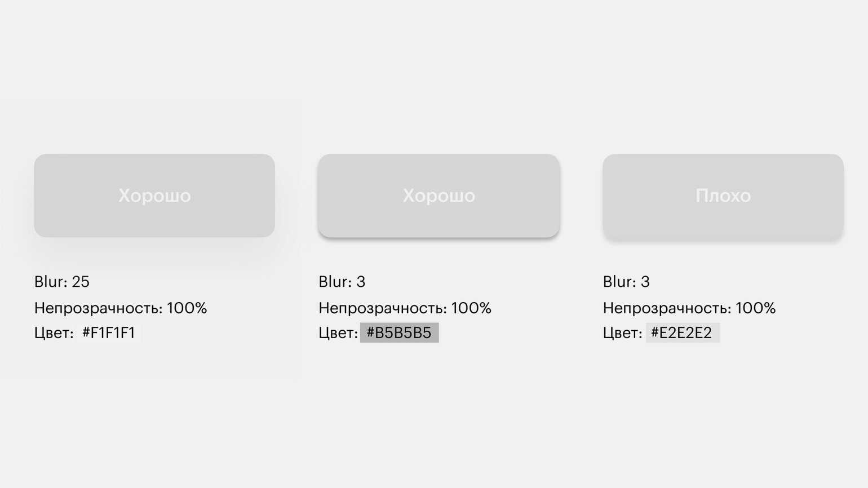Click the "Цвет:" label beside #B5B5B5
The height and width of the screenshot is (488, 868).
pos(338,333)
